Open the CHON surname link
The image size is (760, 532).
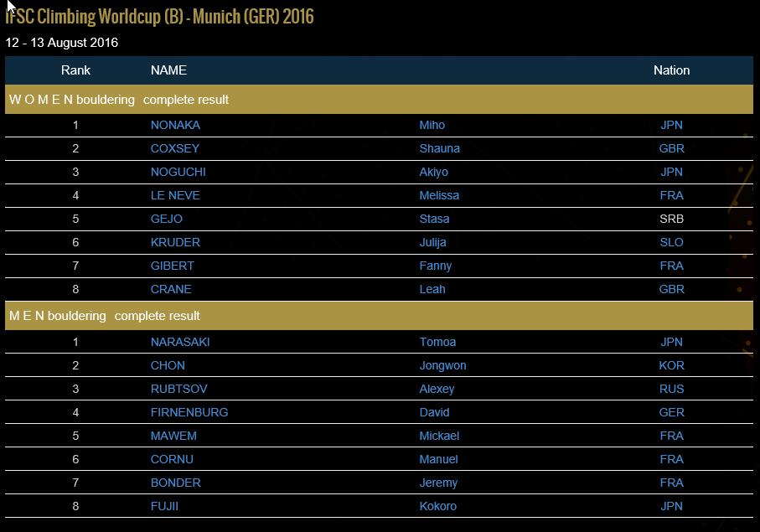[168, 365]
